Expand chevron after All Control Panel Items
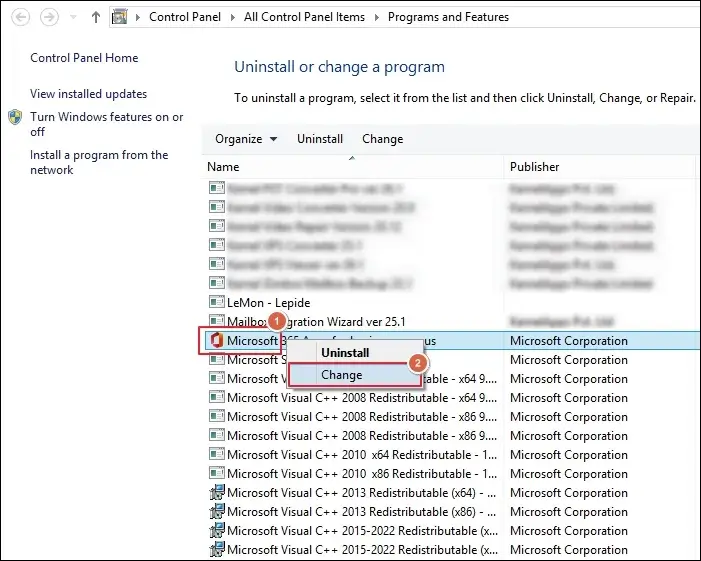The image size is (701, 561). (x=376, y=17)
